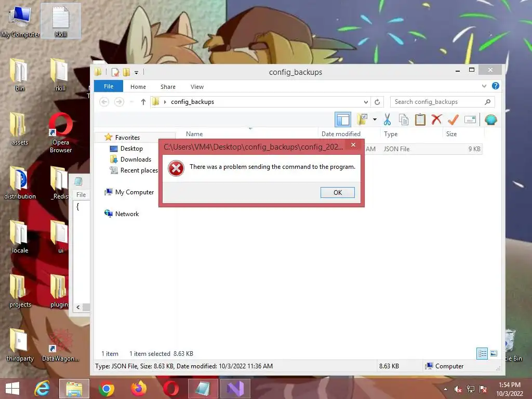The height and width of the screenshot is (399, 532).
Task: Click the teal shell icon in toolbar
Action: (490, 119)
